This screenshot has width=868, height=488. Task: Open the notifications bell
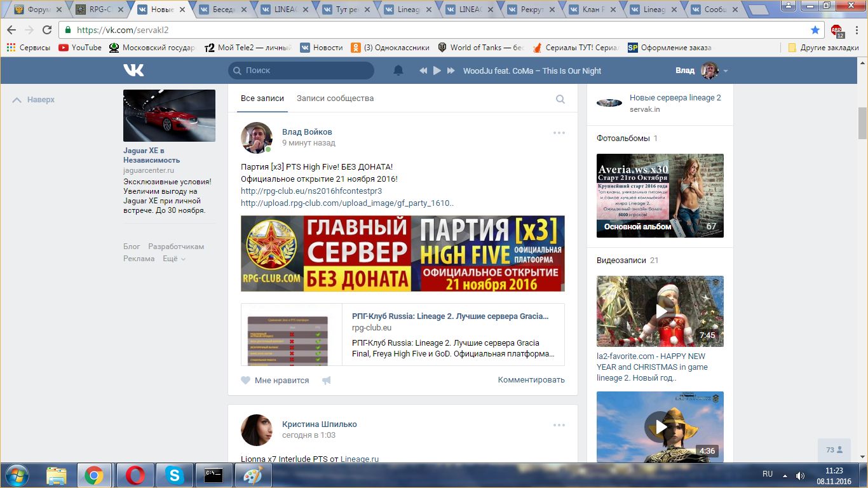click(398, 71)
